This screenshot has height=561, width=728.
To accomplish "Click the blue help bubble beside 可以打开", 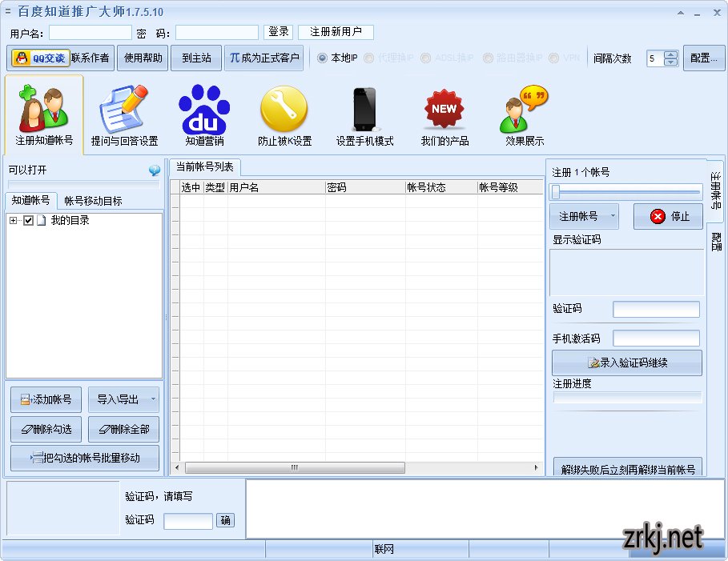I will tap(155, 170).
